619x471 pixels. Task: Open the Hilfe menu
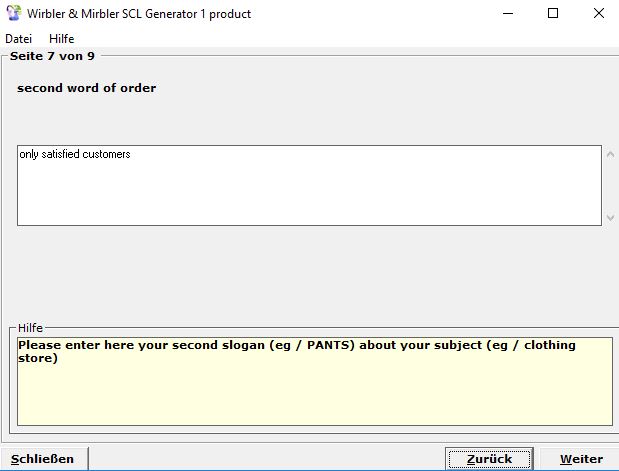(x=62, y=39)
